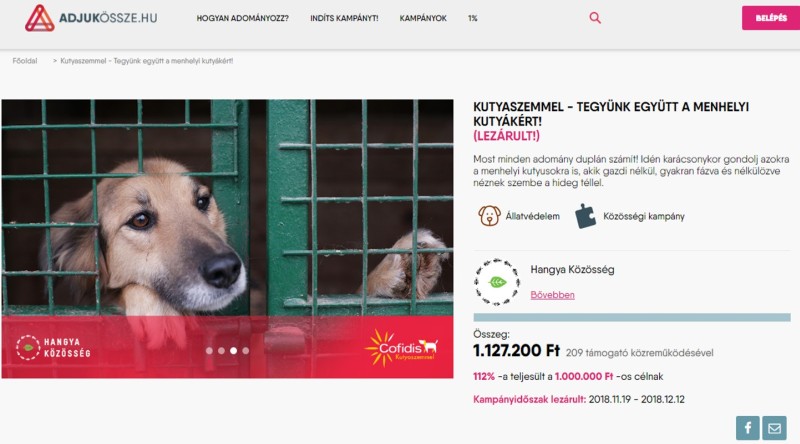Share campaign via email envelope icon
Screen dimensions: 800x444
pyautogui.click(x=774, y=428)
